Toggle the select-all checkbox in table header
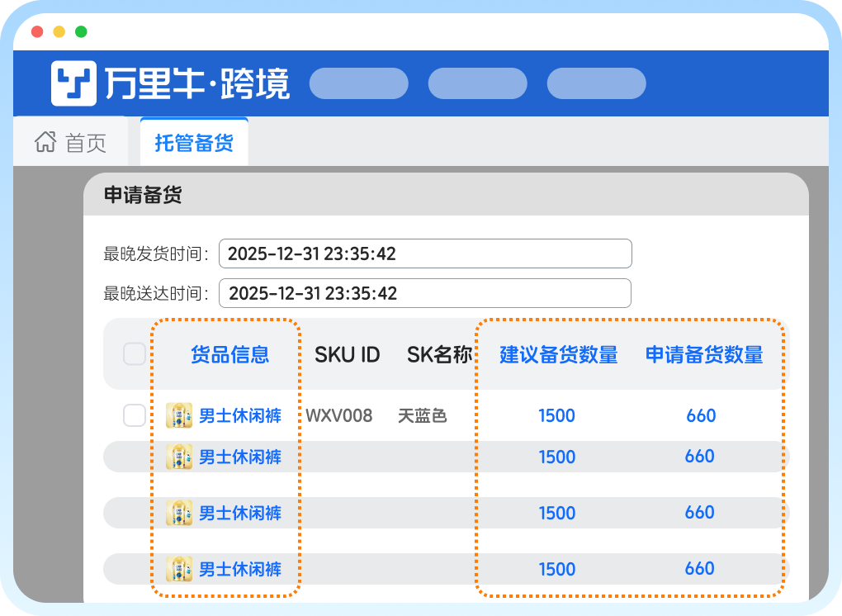The width and height of the screenshot is (842, 616). click(x=135, y=354)
